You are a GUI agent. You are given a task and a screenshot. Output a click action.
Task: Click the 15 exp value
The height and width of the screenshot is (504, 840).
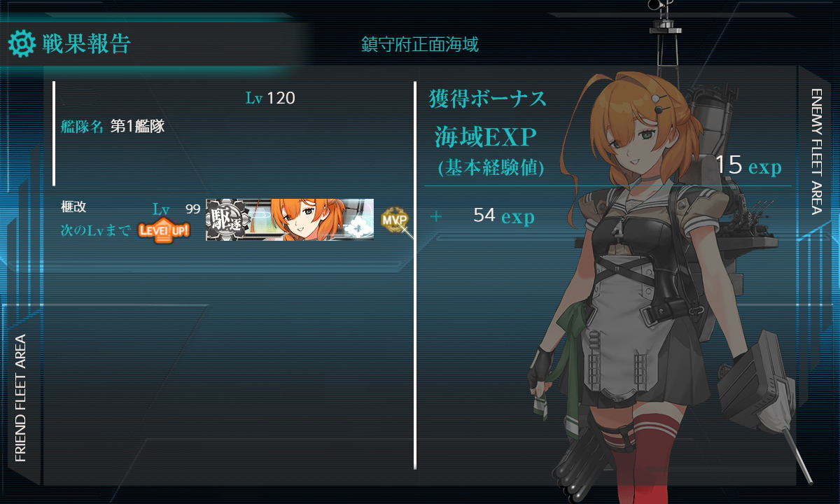748,165
